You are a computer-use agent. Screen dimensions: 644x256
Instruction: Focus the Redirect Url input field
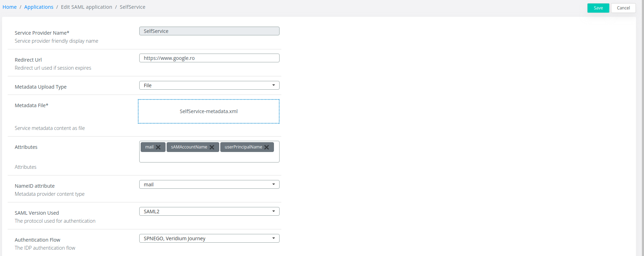pos(209,58)
